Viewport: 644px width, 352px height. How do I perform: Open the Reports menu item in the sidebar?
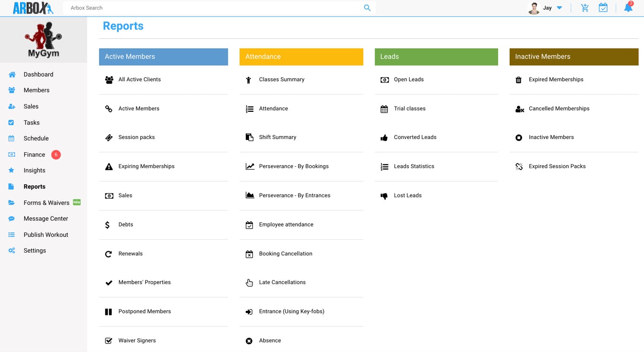pos(34,186)
